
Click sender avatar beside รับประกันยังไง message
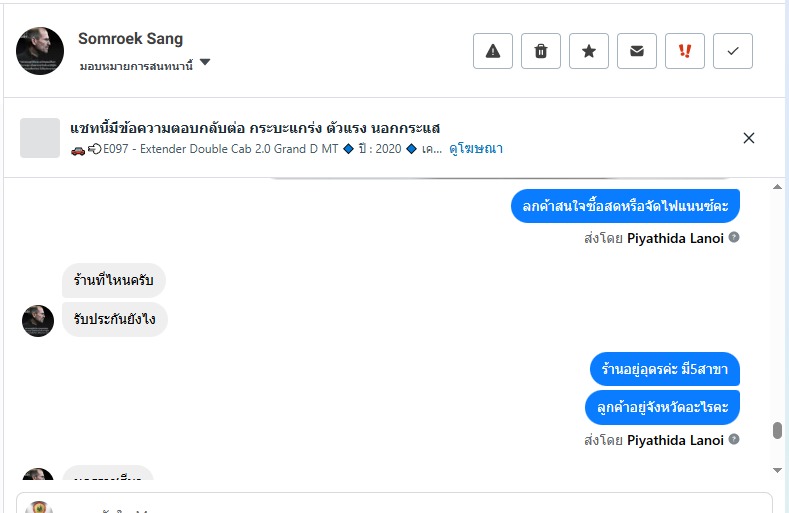pyautogui.click(x=38, y=320)
